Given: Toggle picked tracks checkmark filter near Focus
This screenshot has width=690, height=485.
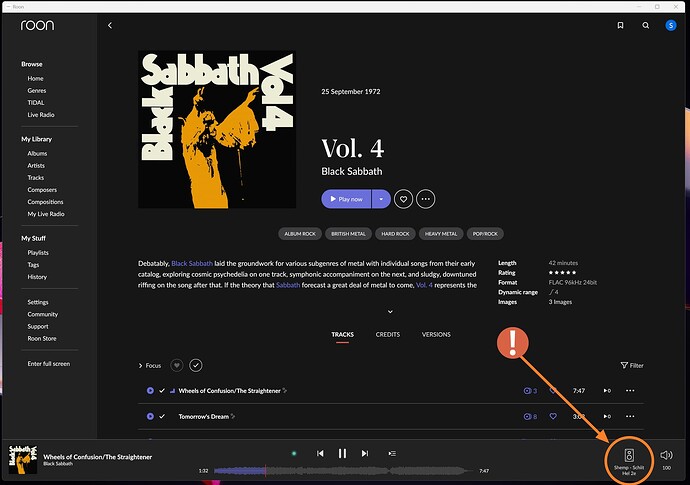Looking at the screenshot, I should click(x=196, y=365).
